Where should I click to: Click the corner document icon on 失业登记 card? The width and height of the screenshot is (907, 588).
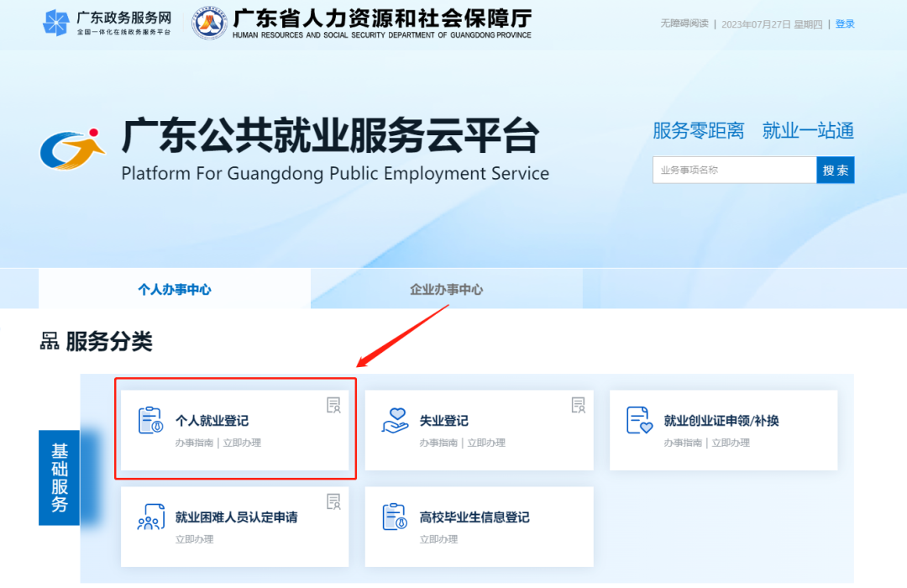579,405
